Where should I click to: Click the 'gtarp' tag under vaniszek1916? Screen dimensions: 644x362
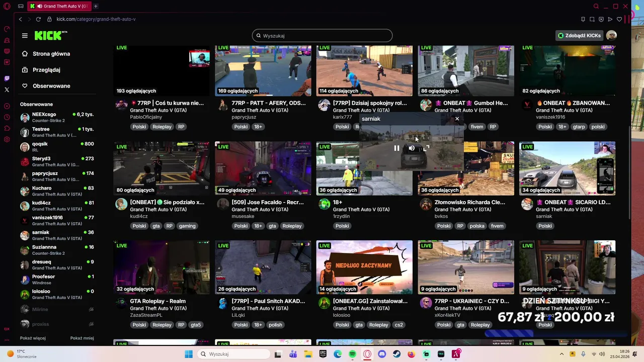click(579, 127)
